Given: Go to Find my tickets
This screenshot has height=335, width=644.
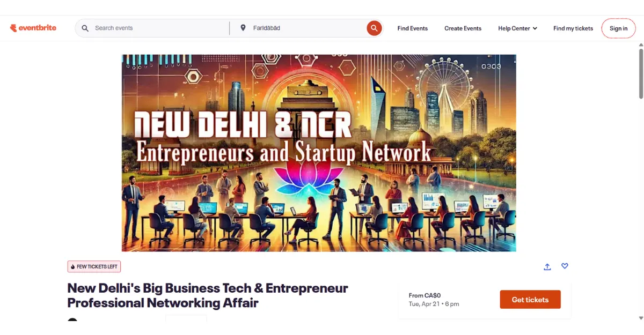Looking at the screenshot, I should (x=573, y=28).
